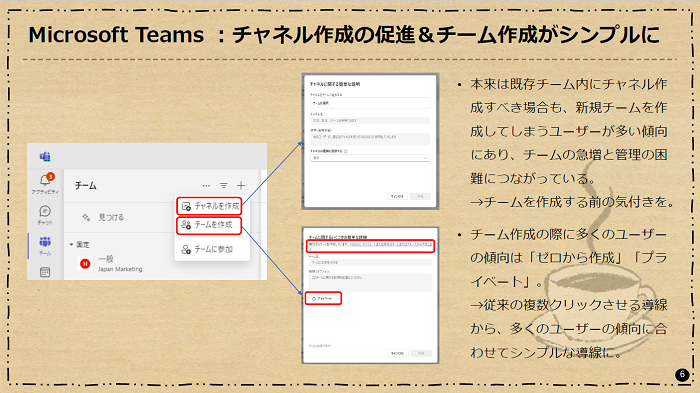The height and width of the screenshot is (393, 700).
Task: Click the create button in channel dialog
Action: (x=420, y=196)
